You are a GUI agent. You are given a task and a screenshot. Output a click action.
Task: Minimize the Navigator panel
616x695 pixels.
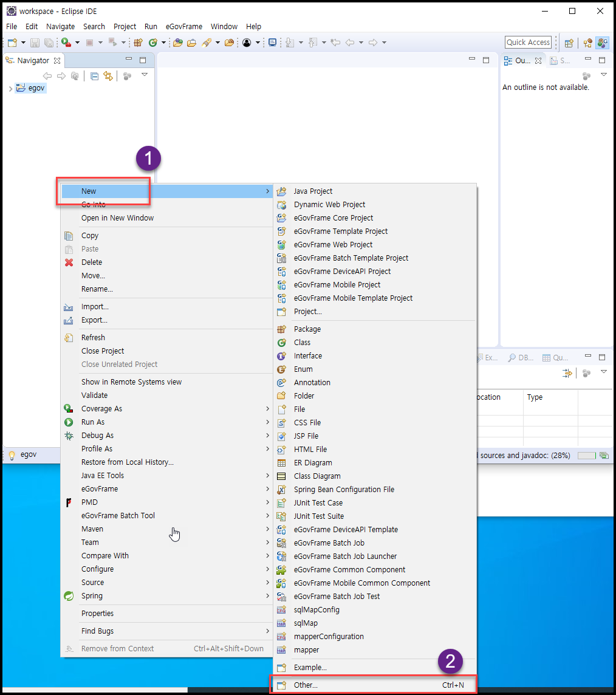(129, 59)
